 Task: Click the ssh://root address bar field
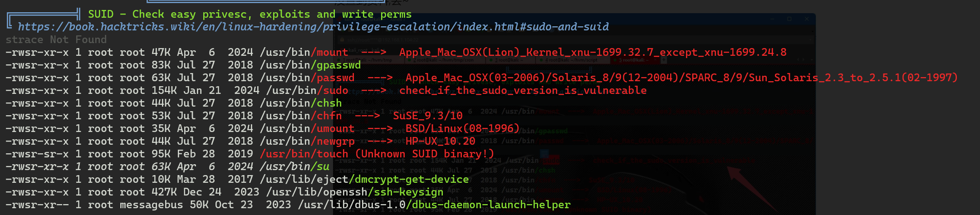[576, 40]
